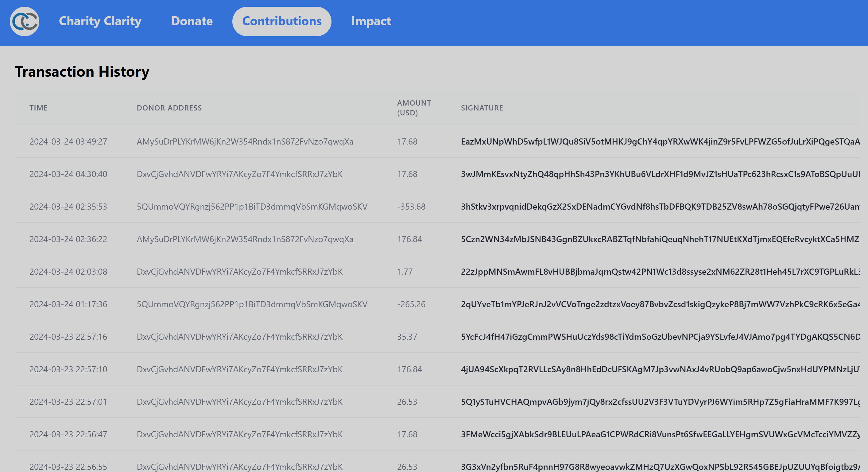Click donor address in 03:49:27 row

(x=245, y=141)
